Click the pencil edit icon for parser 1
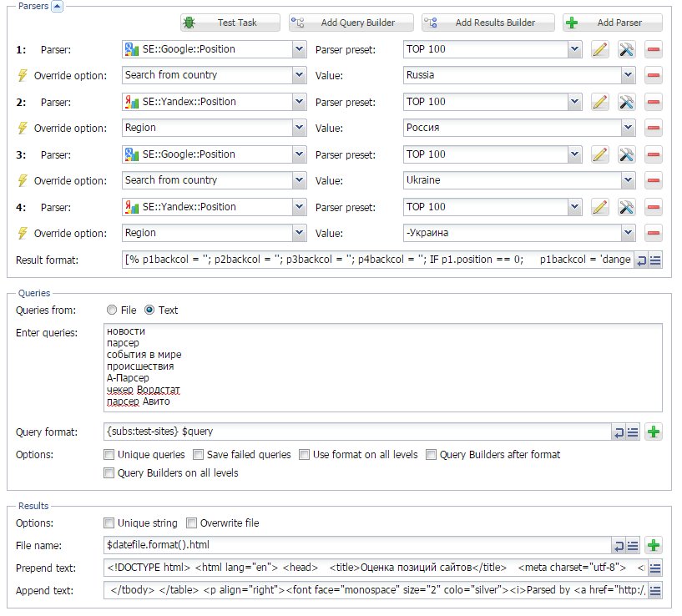Viewport: 682px width, 616px height. (599, 49)
